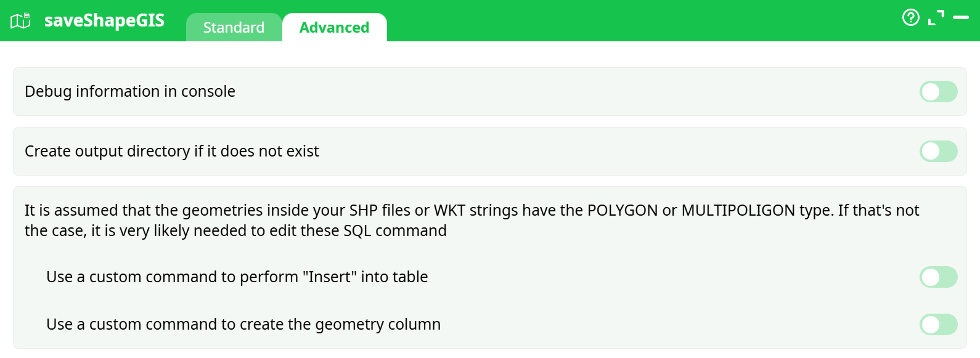Turn on custom geometry column command

click(x=938, y=324)
